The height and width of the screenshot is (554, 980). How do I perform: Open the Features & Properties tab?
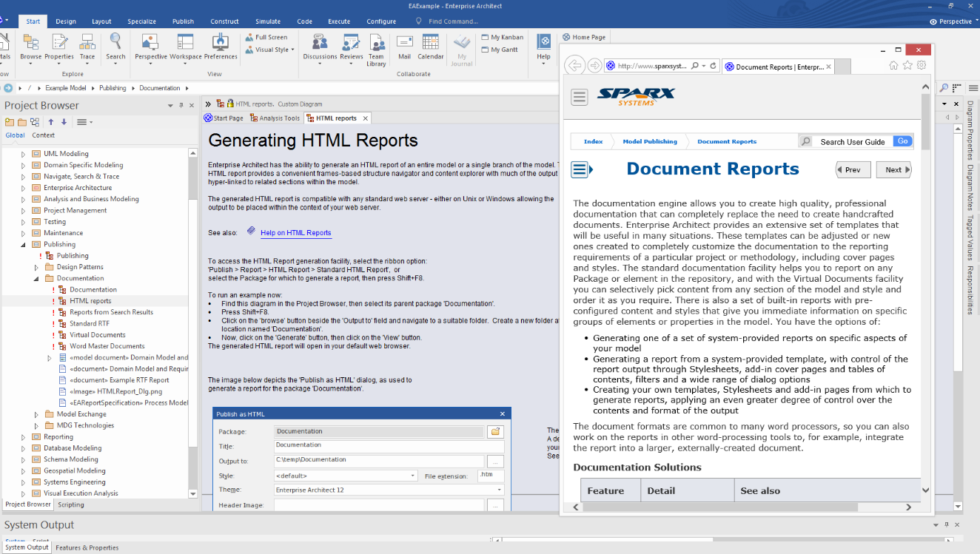[x=87, y=548]
